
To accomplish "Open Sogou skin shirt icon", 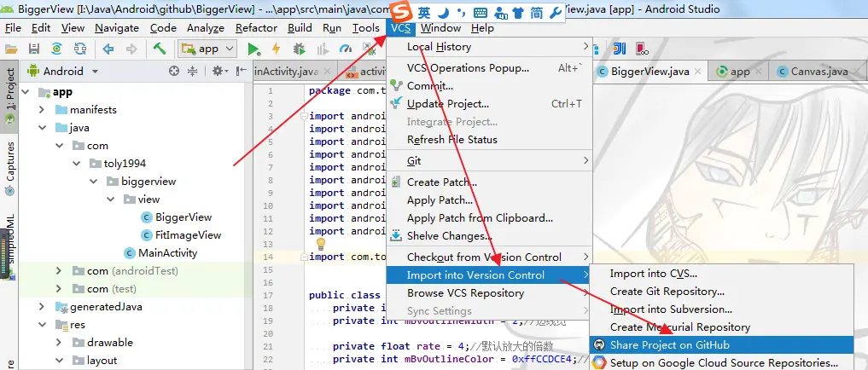I will click(517, 12).
